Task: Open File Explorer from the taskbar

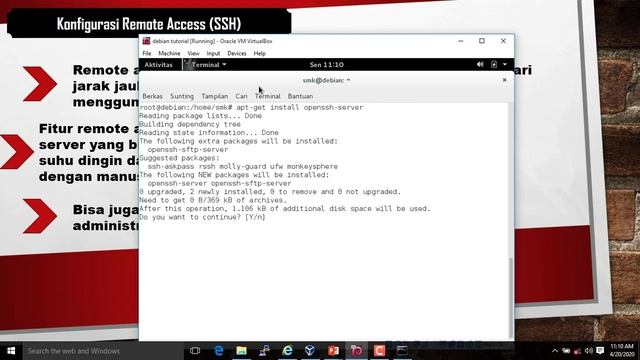Action: [241, 351]
